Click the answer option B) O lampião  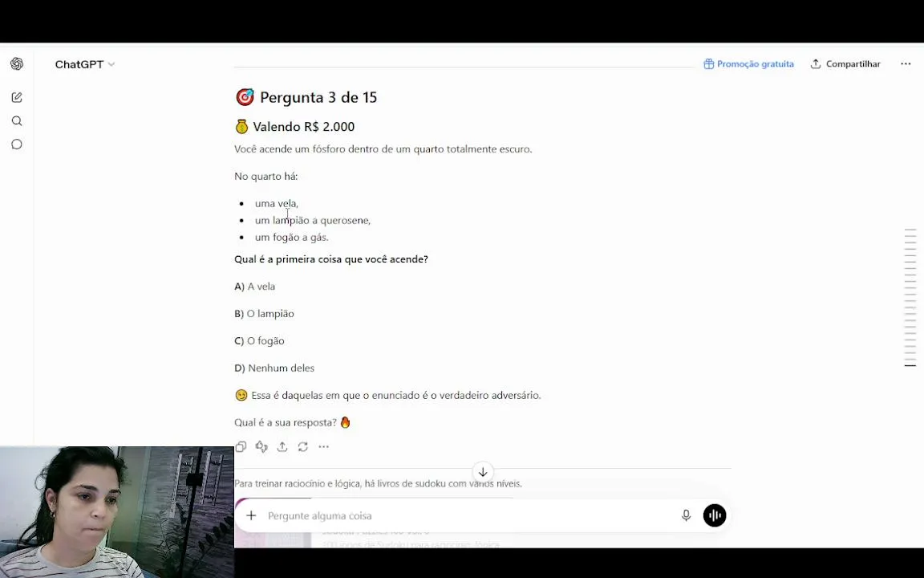click(264, 314)
